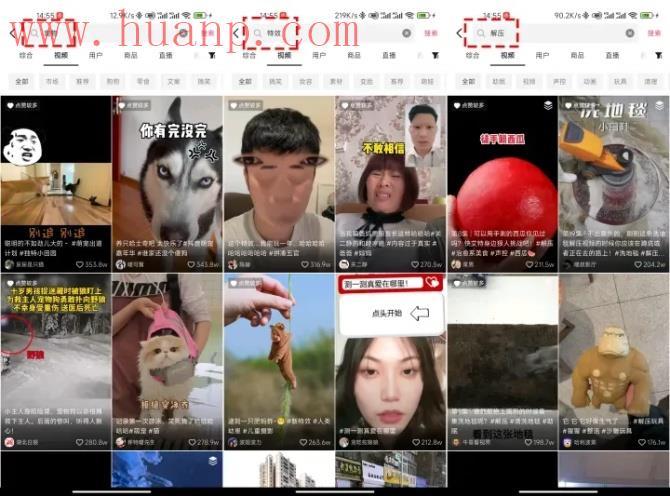This screenshot has width=670, height=496.
Task: Tap the heart icon next to 176.1w likes
Action: [641, 442]
